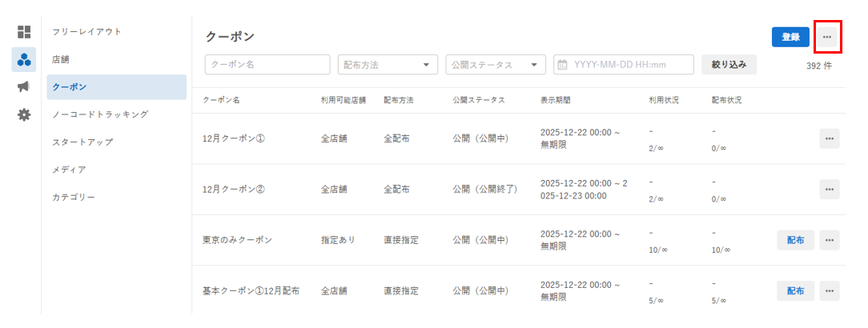Screen dimensions: 868x328
Task: Focus the YYYY-MM-DD HH:mm date field
Action: (624, 64)
